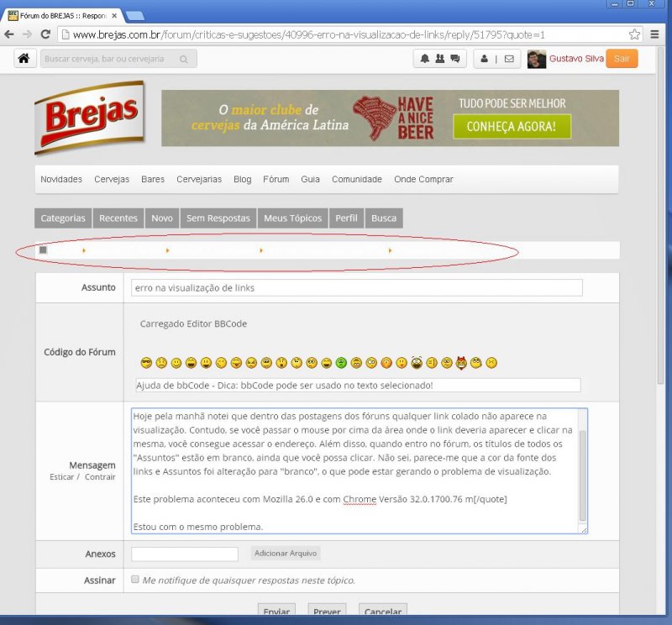
Task: Open the notifications bell icon
Action: 425,59
